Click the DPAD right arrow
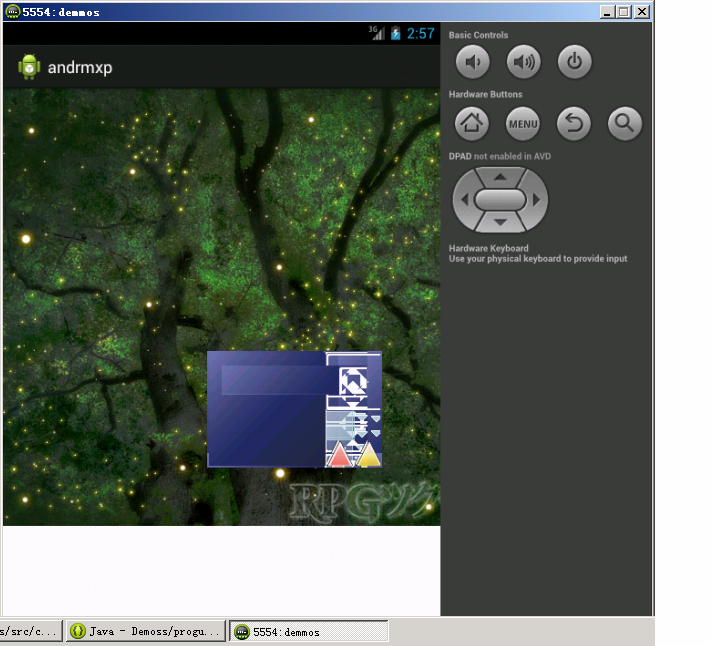This screenshot has height=646, width=711. 536,199
